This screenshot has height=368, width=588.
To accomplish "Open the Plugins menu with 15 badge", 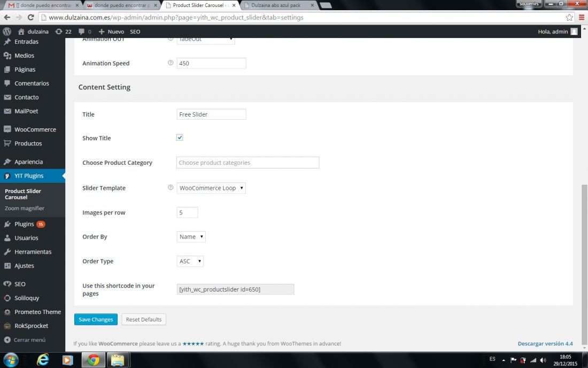I will tap(33, 224).
